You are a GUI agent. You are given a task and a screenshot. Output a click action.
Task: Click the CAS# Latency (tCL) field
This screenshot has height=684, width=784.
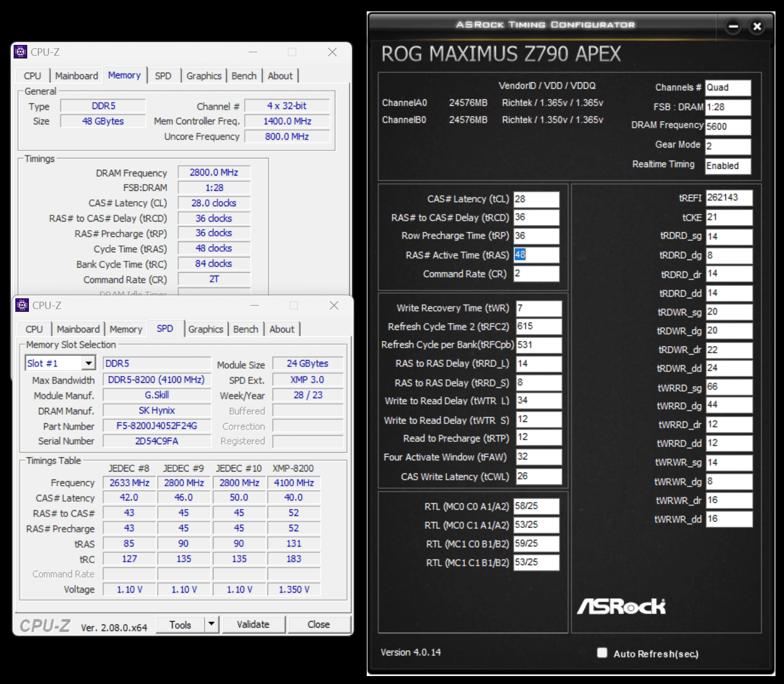536,199
